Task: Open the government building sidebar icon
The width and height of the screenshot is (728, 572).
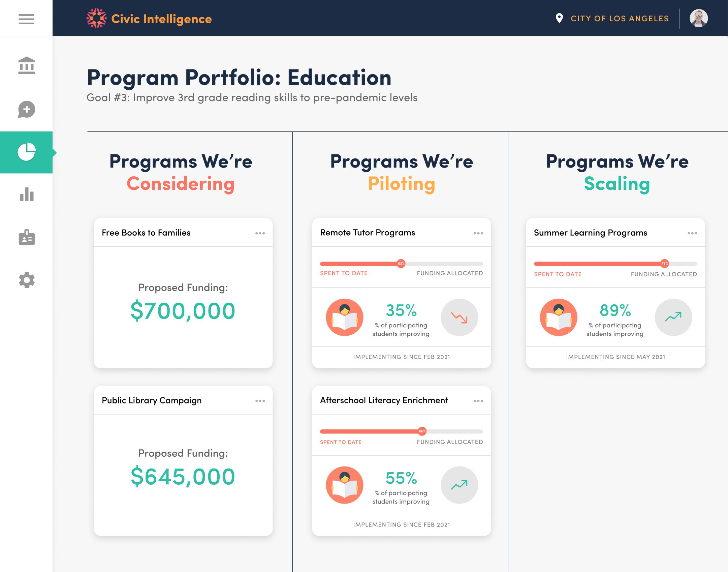Action: [x=27, y=65]
